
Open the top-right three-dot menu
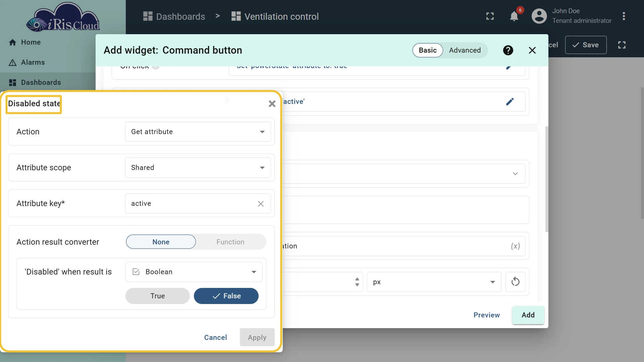(624, 16)
